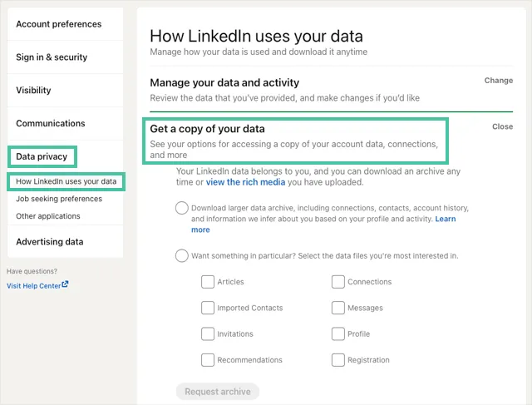Open Job seeking preferences

59,199
